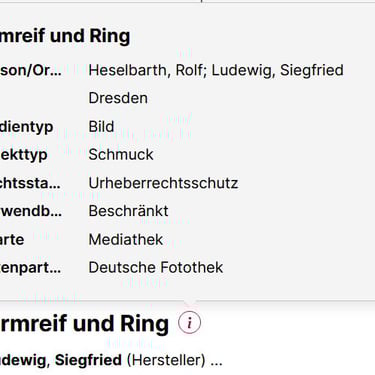This screenshot has width=375, height=375.
Task: Click the usability value 'Beschränkt'
Action: pyautogui.click(x=128, y=211)
